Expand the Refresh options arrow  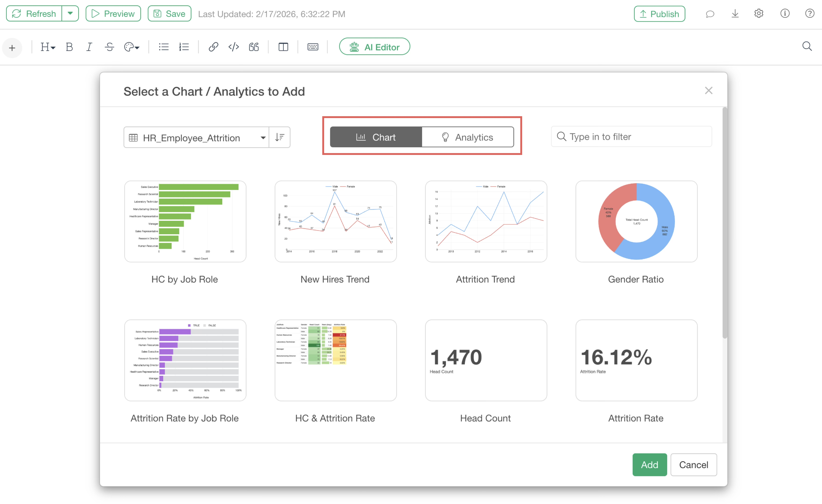pos(70,14)
